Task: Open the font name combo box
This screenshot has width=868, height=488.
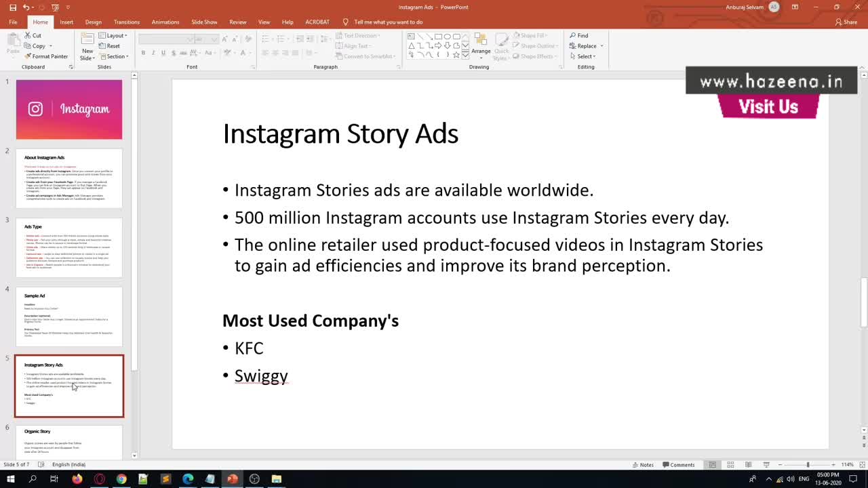Action: coord(167,39)
